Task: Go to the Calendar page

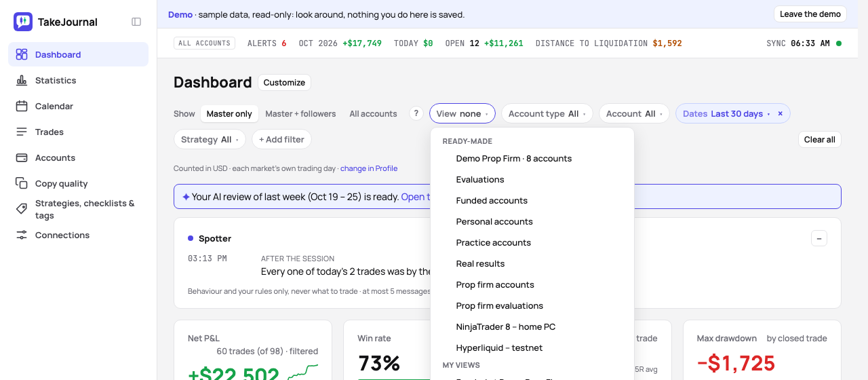Action: point(78,106)
